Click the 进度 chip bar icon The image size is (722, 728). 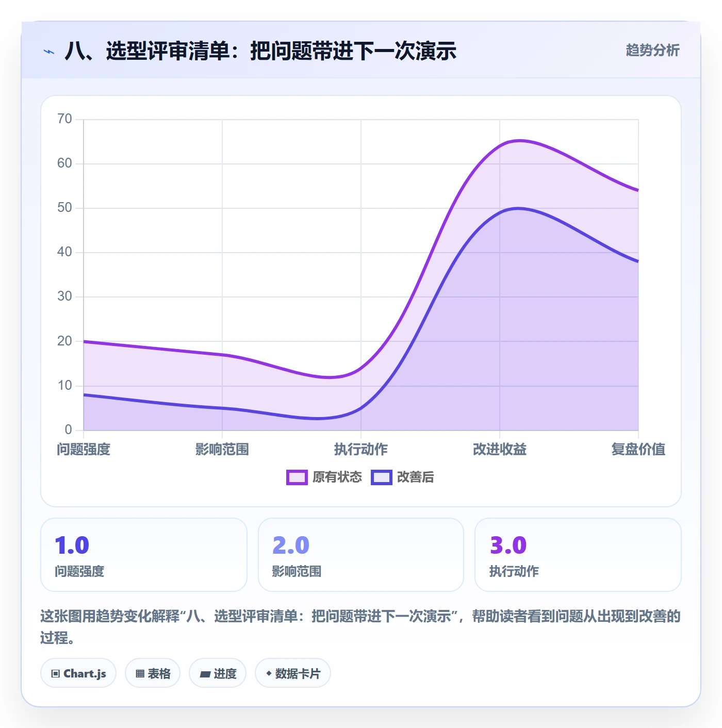pos(205,674)
